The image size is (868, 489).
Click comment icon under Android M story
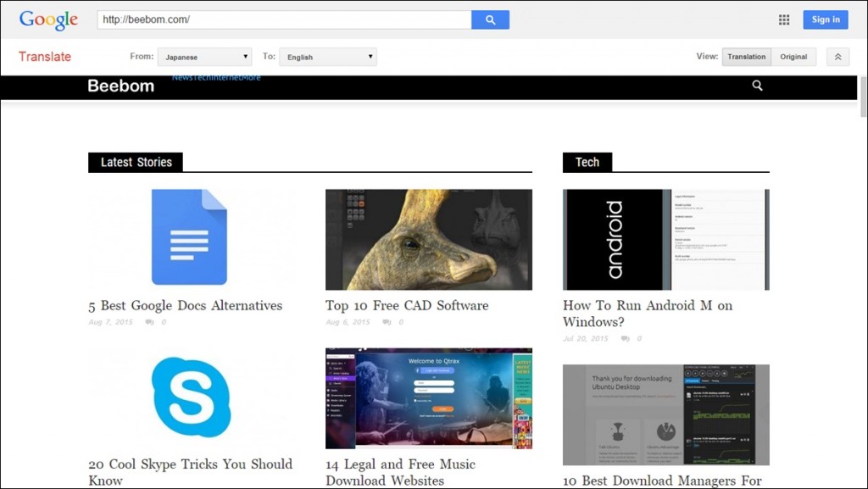(x=625, y=338)
